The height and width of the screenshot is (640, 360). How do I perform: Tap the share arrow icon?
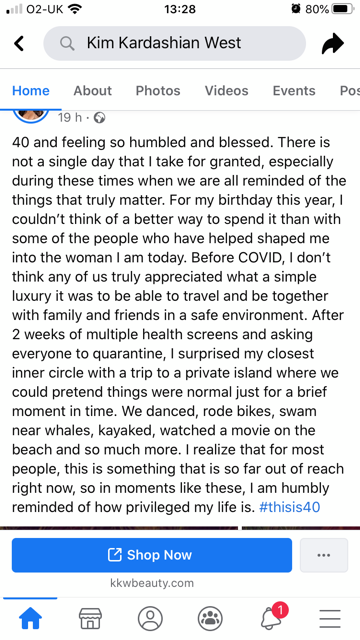click(333, 43)
